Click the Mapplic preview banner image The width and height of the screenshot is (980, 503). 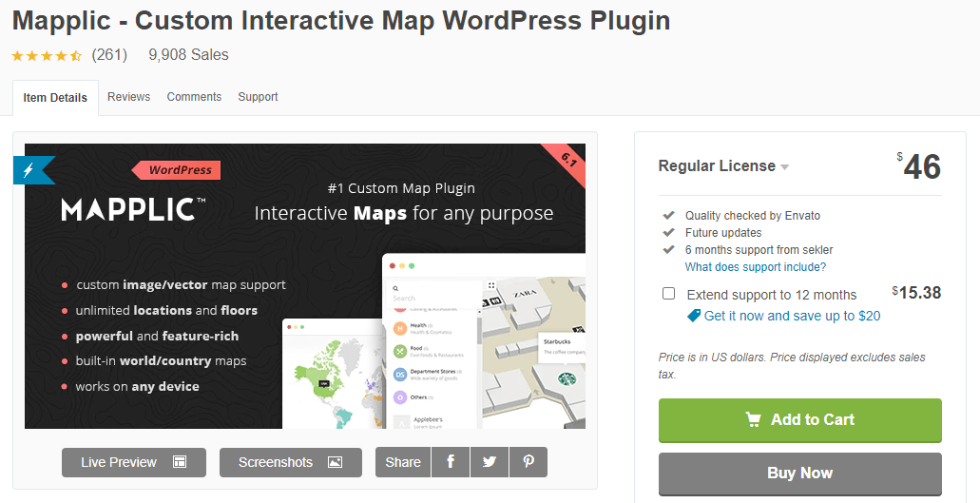point(305,286)
